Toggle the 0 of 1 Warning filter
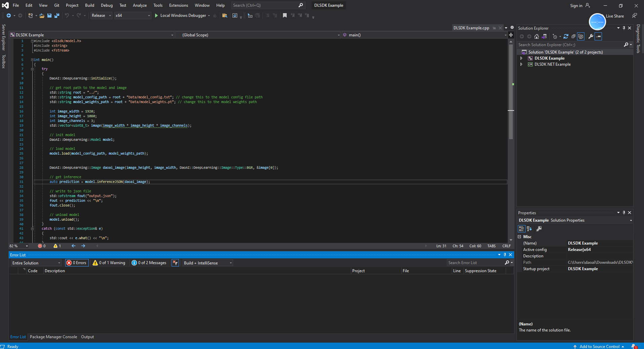644x349 pixels. (109, 263)
